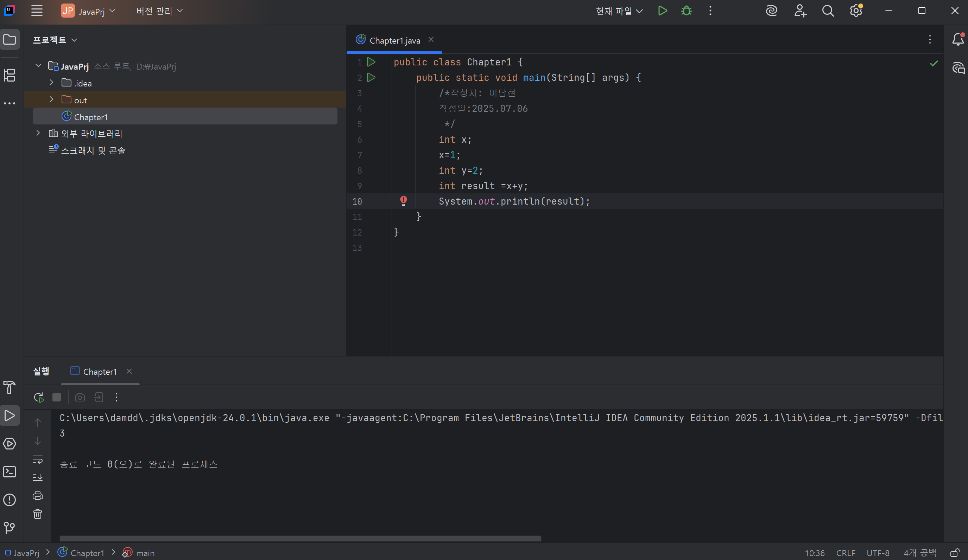Clear console output with trash icon
Screen dimensions: 968x560
38,514
